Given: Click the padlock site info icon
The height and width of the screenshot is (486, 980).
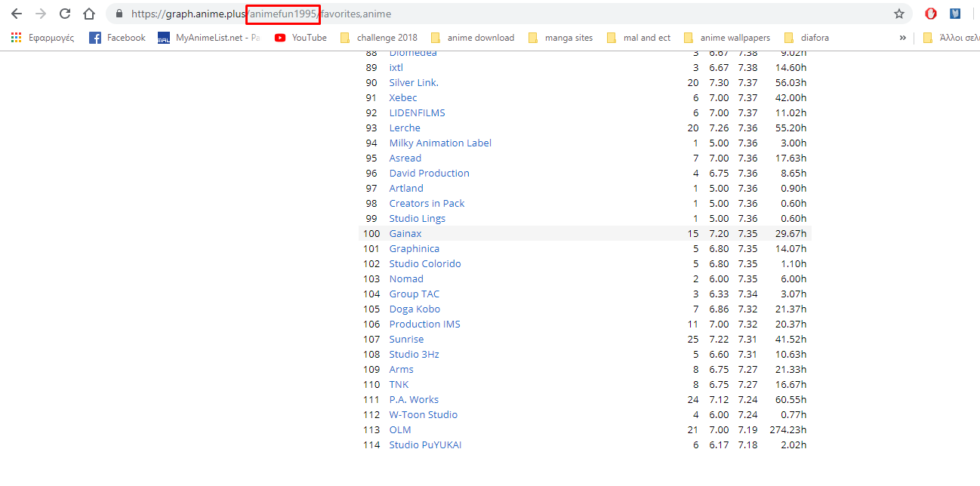Looking at the screenshot, I should point(119,14).
